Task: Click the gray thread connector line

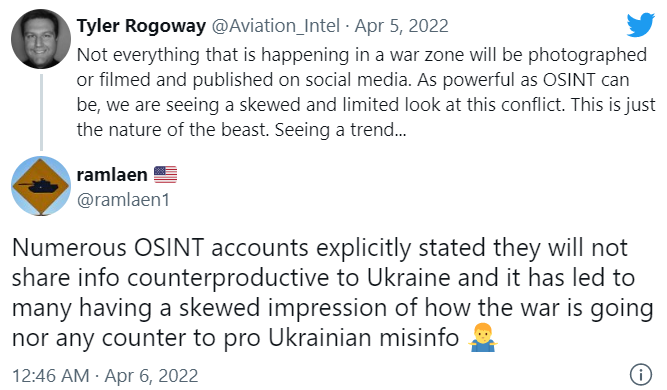Action: point(41,112)
